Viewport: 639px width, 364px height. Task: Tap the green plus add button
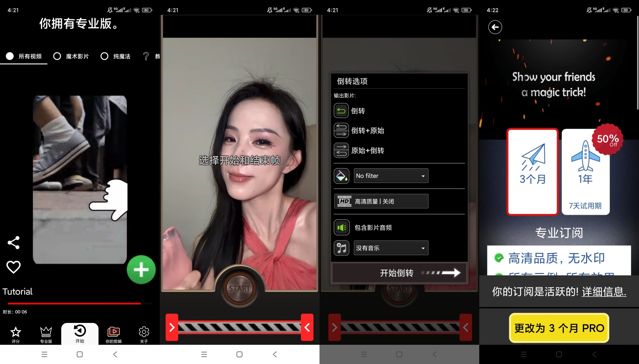point(141,270)
